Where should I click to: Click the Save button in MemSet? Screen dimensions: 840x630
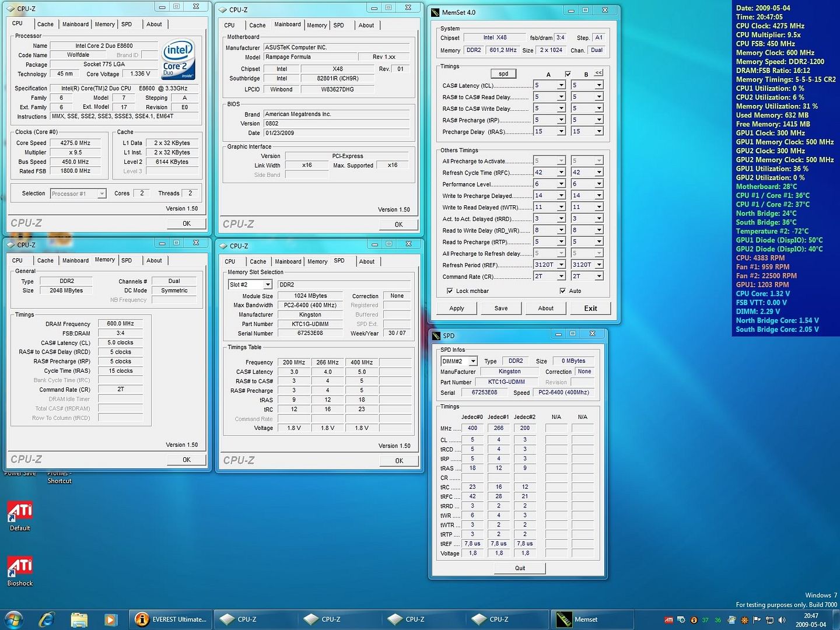pos(501,309)
